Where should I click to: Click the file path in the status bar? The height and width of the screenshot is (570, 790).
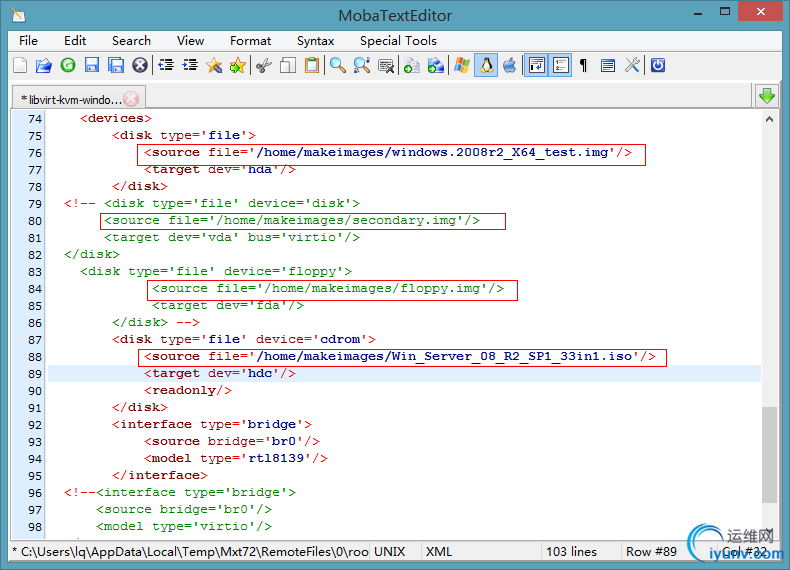pos(190,552)
